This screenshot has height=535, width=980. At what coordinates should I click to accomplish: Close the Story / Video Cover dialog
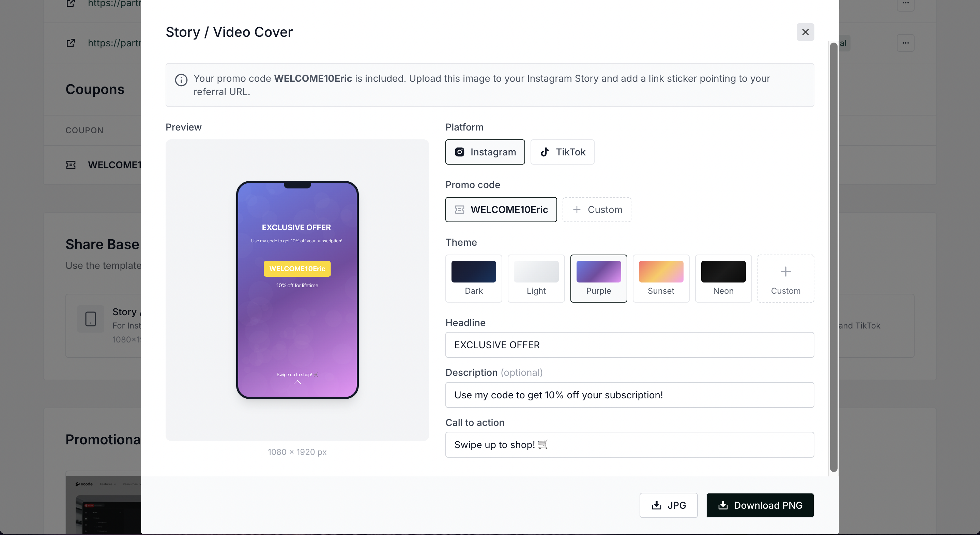(805, 32)
